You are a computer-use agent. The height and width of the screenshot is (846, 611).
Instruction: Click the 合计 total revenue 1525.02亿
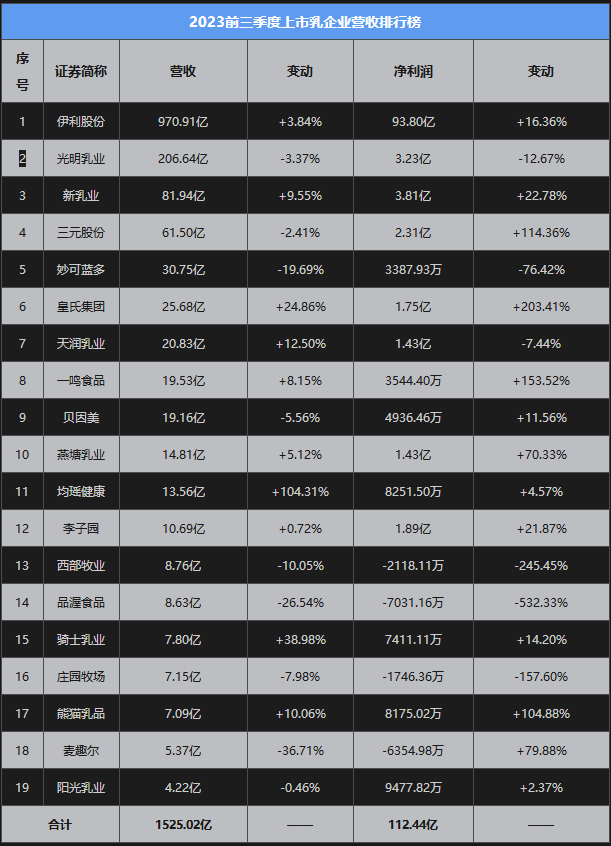click(183, 824)
